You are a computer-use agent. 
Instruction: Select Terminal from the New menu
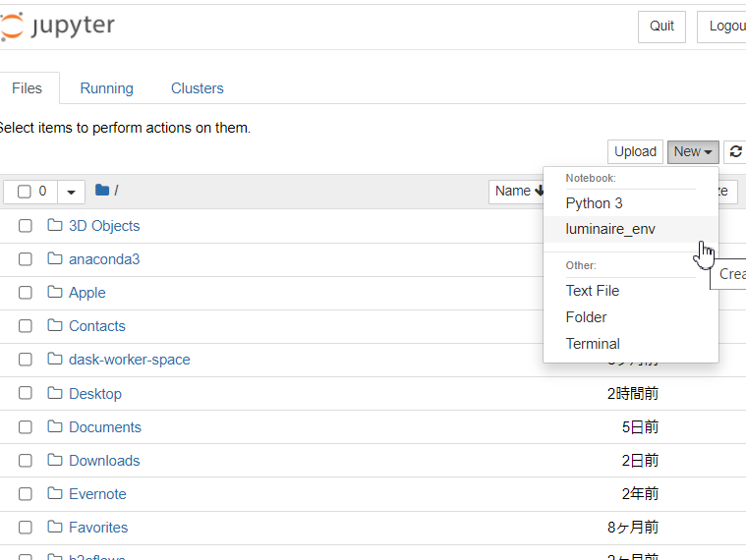(593, 344)
